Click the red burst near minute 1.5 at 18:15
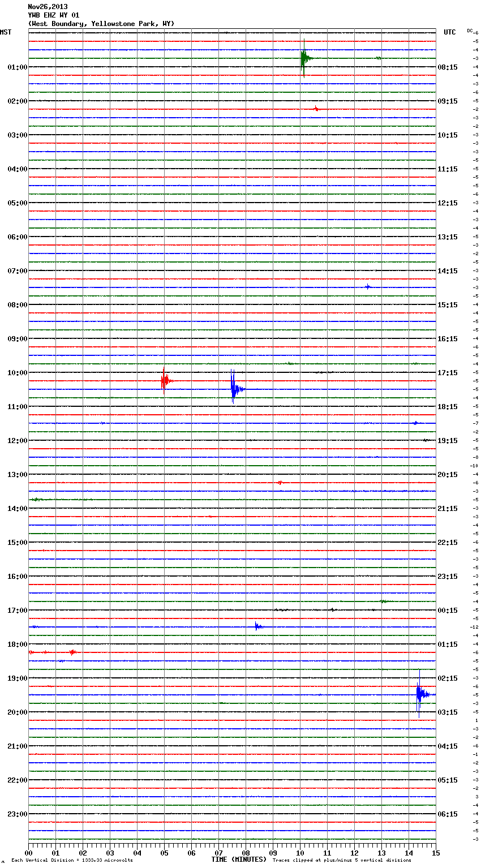This screenshot has width=481, height=868. point(72,652)
